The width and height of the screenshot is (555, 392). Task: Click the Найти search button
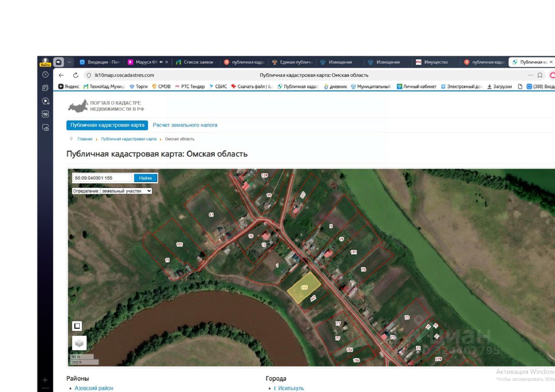click(145, 178)
